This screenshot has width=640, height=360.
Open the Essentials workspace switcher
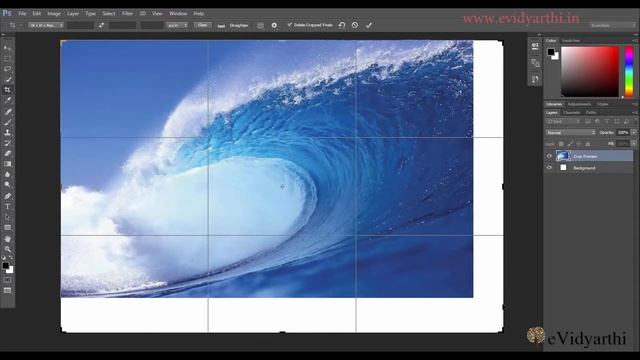[612, 25]
